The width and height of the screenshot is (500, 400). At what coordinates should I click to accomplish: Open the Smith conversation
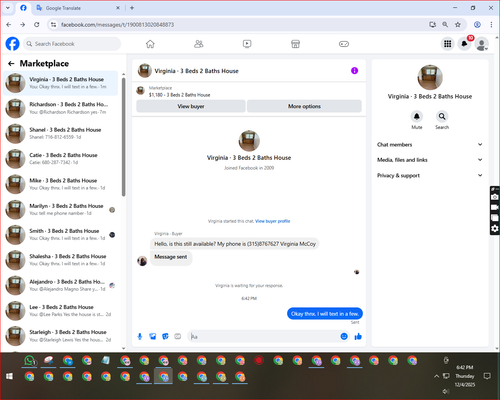coord(61,234)
